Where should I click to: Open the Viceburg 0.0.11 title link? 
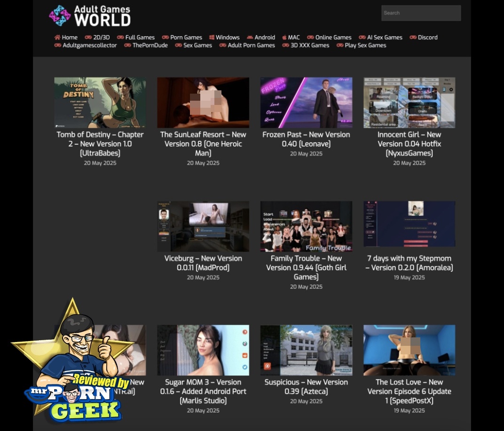pyautogui.click(x=203, y=263)
